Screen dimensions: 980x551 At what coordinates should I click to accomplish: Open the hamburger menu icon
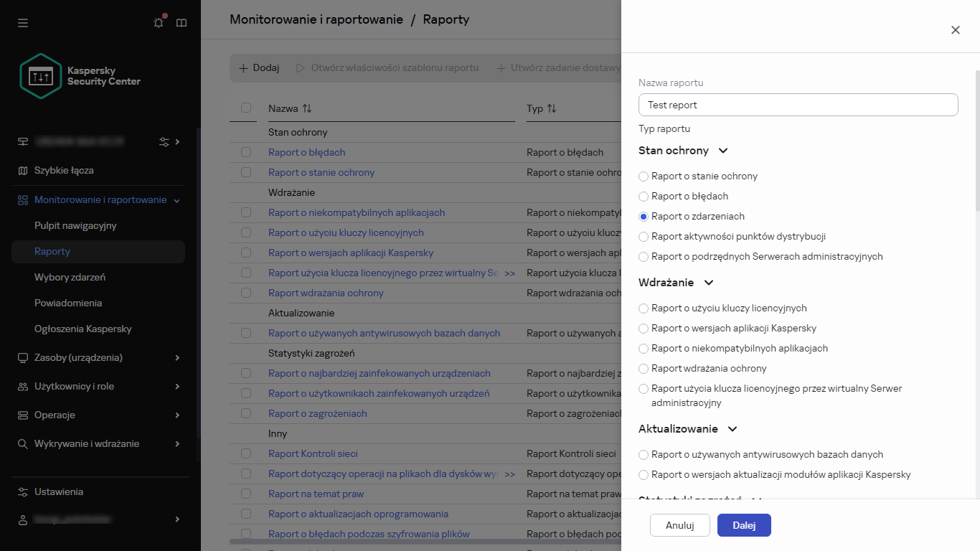point(23,23)
